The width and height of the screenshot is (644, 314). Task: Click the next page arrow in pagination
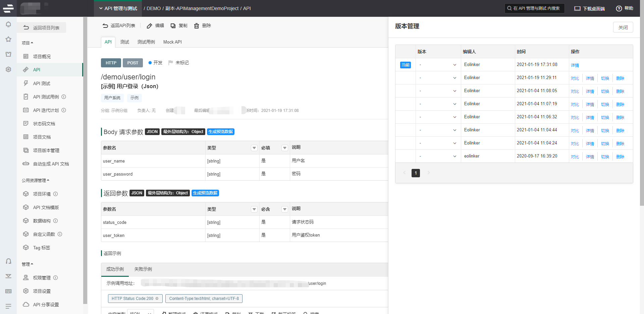pos(428,173)
